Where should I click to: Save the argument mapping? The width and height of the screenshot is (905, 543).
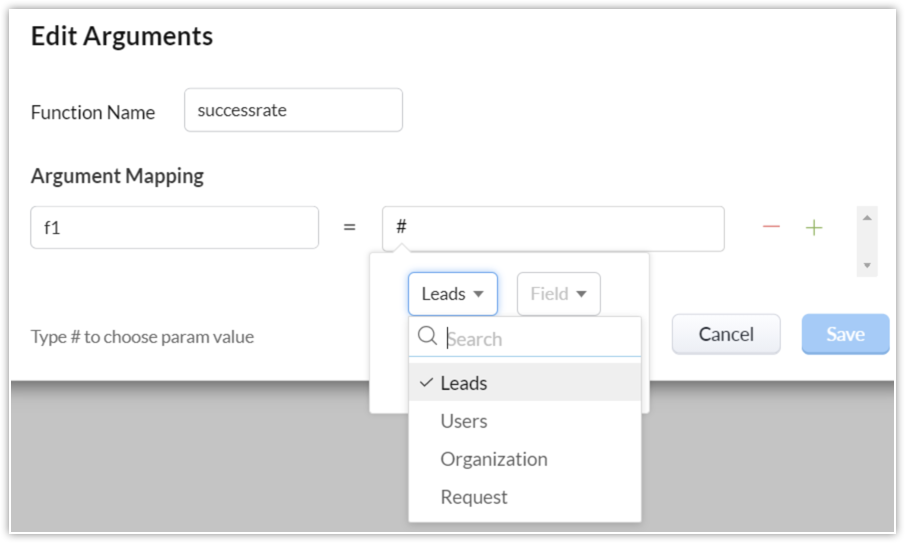pyautogui.click(x=845, y=335)
